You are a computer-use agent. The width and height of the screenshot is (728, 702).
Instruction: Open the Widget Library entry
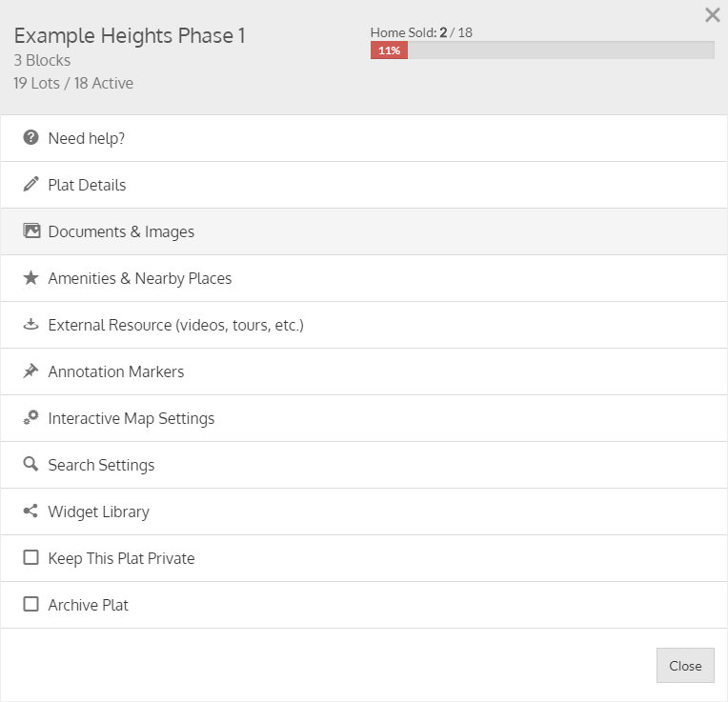point(99,511)
